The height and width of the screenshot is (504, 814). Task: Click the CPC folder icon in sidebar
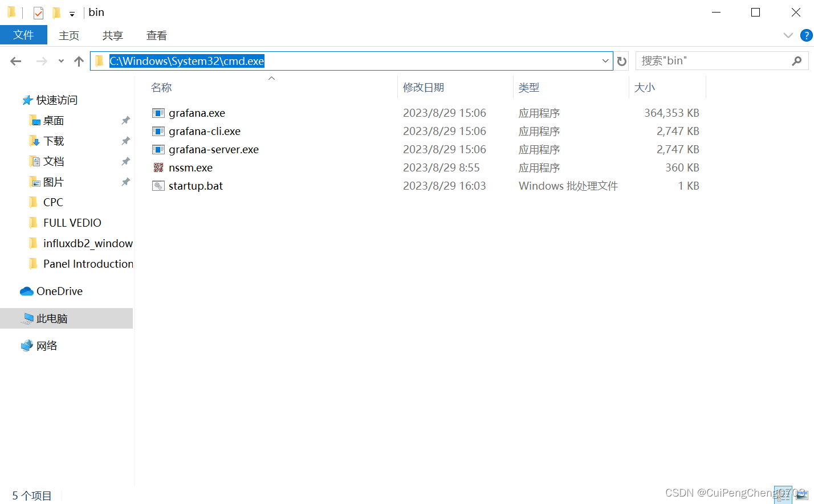click(34, 202)
